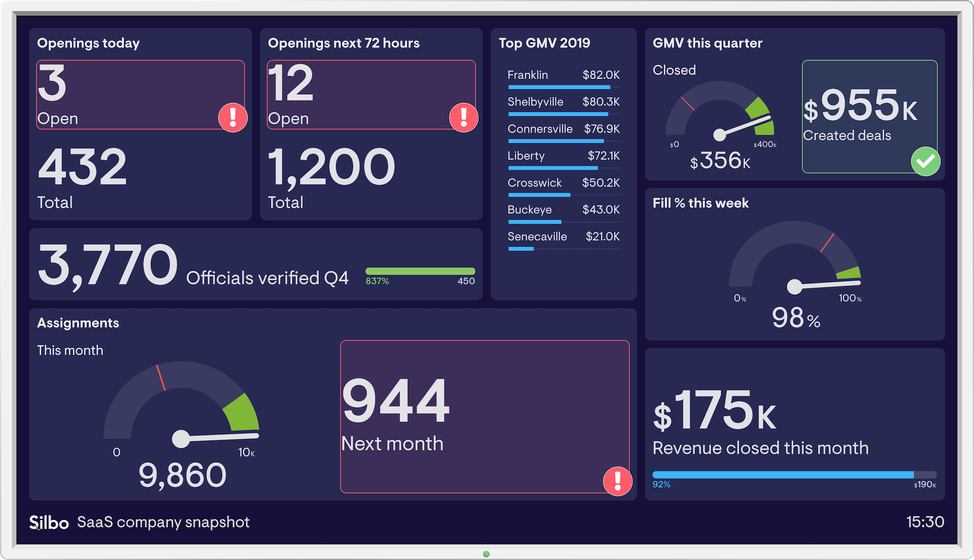Viewport: 974px width, 560px height.
Task: Click the Senecaville blue bar
Action: click(521, 249)
